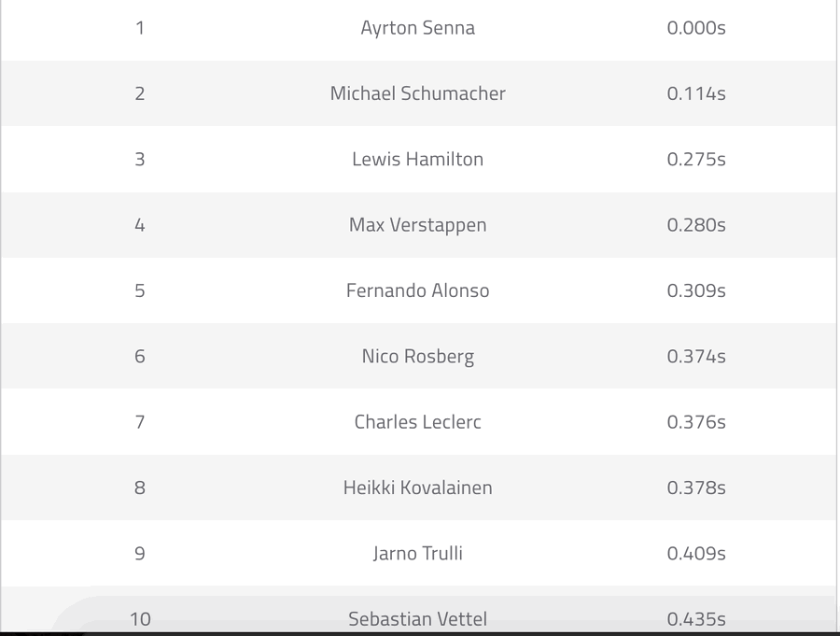
Task: Select the Max Verstappen entry
Action: click(x=417, y=225)
